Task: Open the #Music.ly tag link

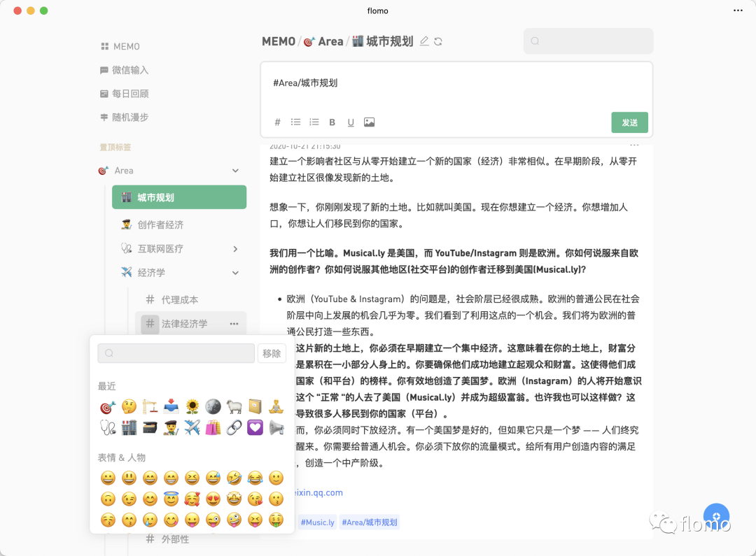Action: tap(317, 522)
